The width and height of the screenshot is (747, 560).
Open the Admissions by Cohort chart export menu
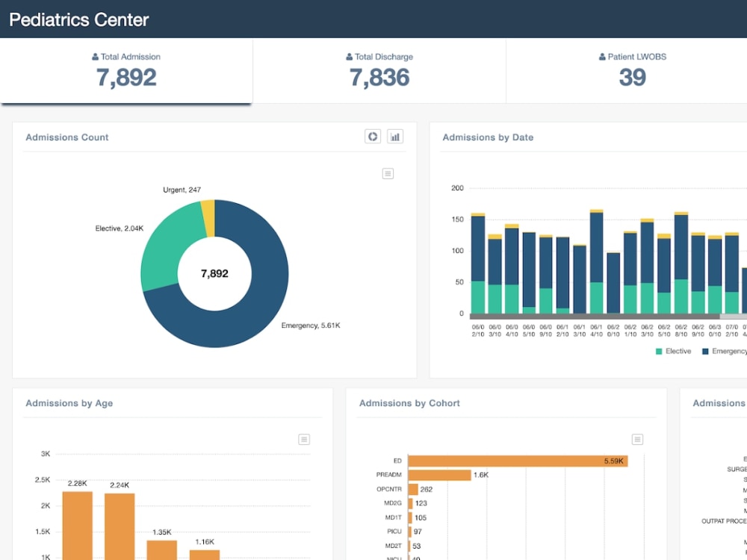tap(637, 439)
